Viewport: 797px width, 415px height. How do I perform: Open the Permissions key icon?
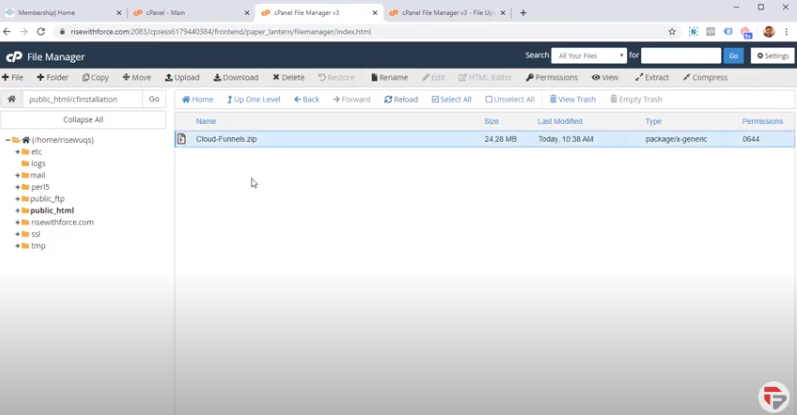pos(530,77)
